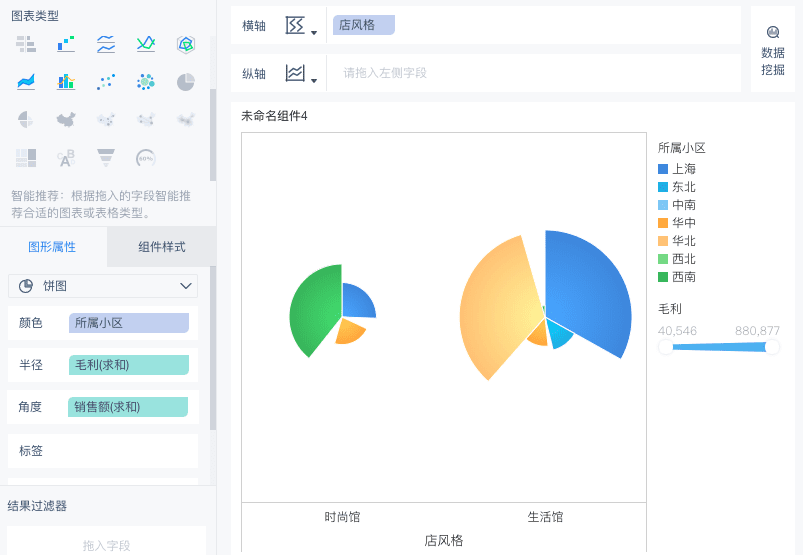The height and width of the screenshot is (555, 803).
Task: Click the empty 标签 field area
Action: click(x=102, y=451)
